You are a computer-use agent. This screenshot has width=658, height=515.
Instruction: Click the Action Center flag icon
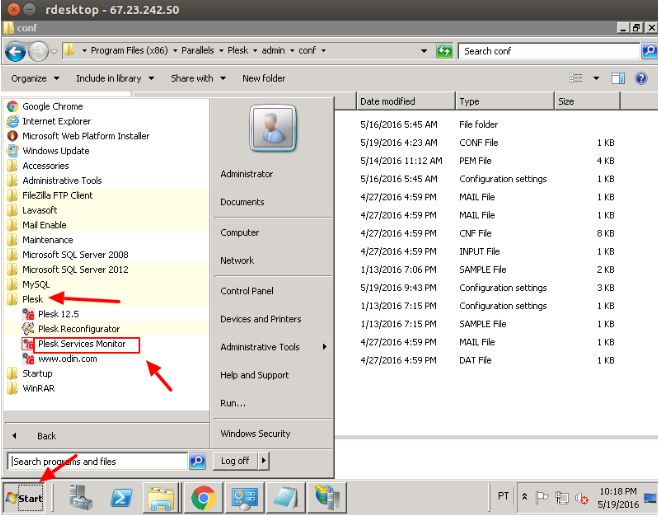click(x=542, y=497)
